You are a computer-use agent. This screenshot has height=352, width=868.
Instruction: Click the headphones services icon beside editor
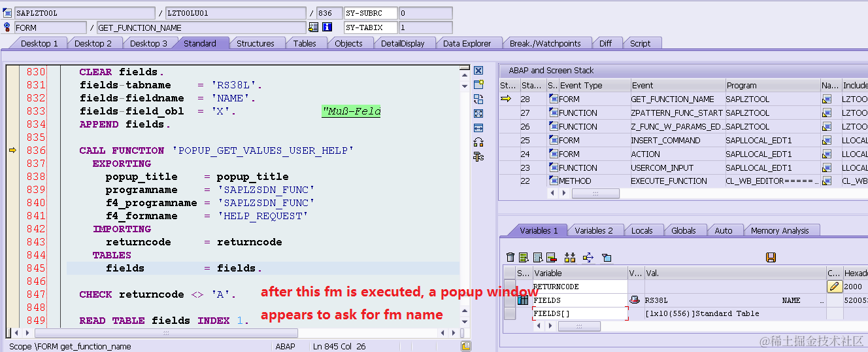click(478, 142)
